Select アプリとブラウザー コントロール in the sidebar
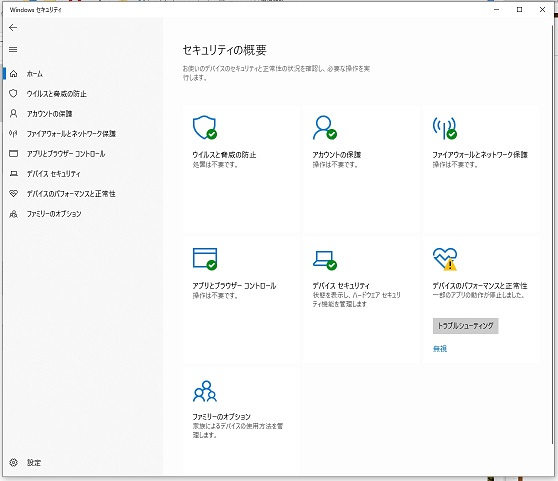This screenshot has height=481, width=558. click(66, 154)
